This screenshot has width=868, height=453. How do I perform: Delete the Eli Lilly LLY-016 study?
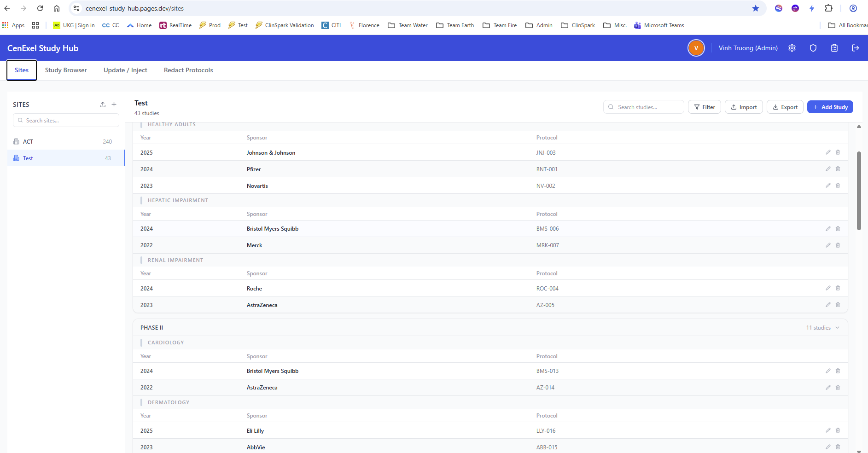coord(838,430)
